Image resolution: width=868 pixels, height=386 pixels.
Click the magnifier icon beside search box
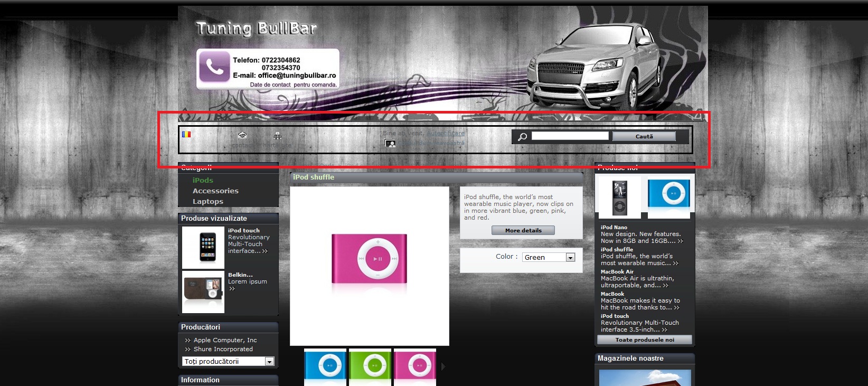(522, 137)
